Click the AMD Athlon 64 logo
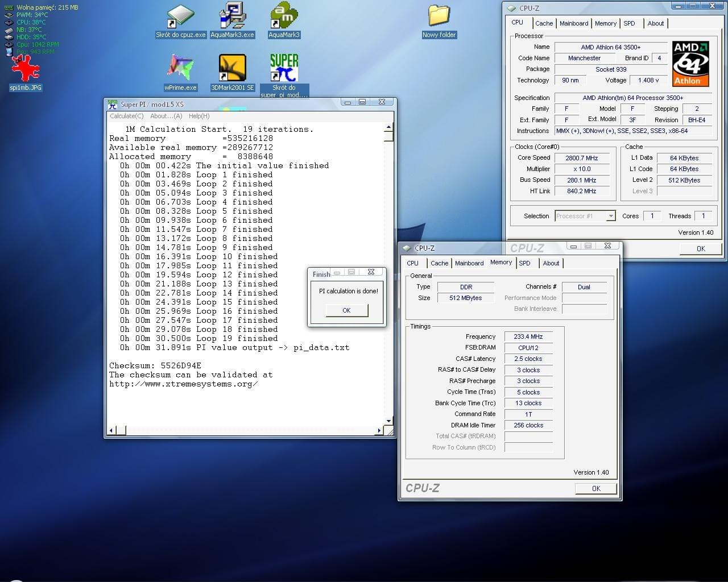728x582 pixels. coord(690,63)
